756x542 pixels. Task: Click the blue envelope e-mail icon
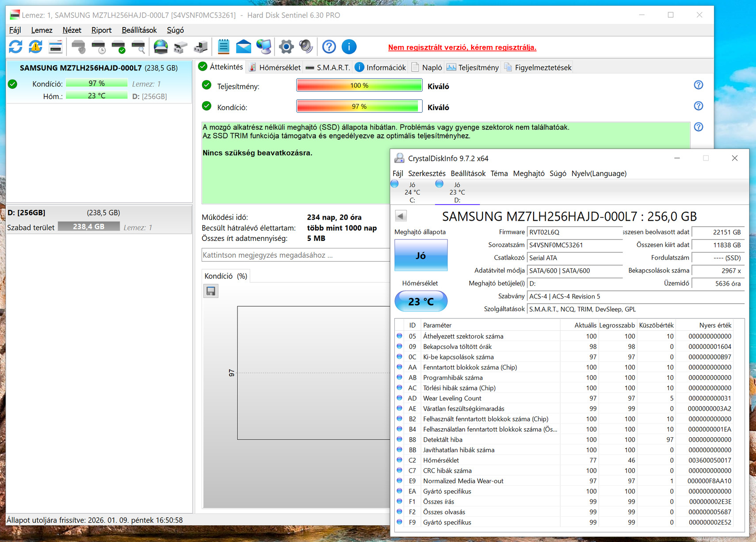click(x=244, y=47)
